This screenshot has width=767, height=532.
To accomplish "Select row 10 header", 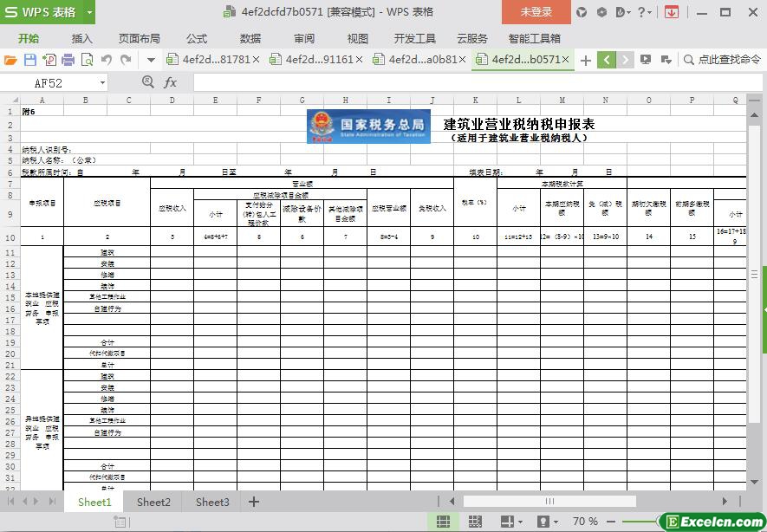I will click(x=10, y=237).
